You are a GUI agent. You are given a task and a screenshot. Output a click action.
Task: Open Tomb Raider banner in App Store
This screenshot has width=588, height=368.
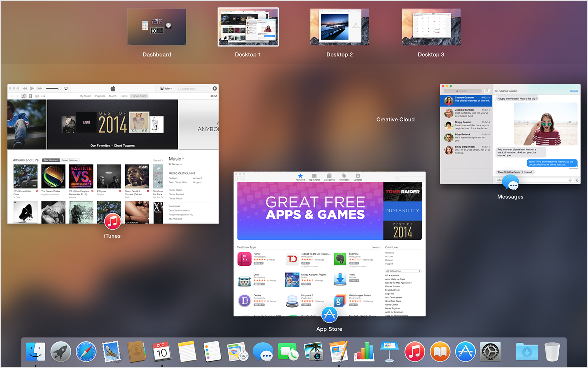(x=403, y=192)
